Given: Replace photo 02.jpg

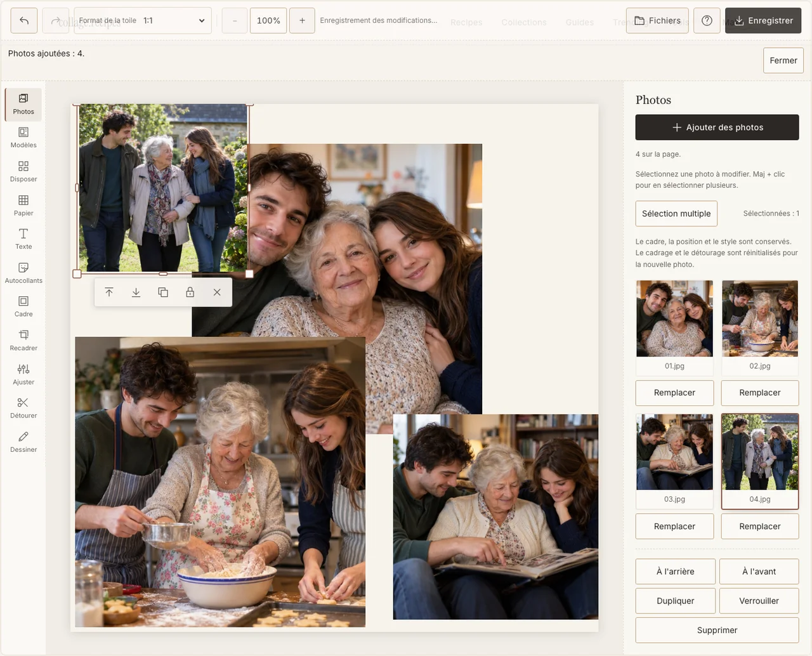Looking at the screenshot, I should tap(760, 393).
